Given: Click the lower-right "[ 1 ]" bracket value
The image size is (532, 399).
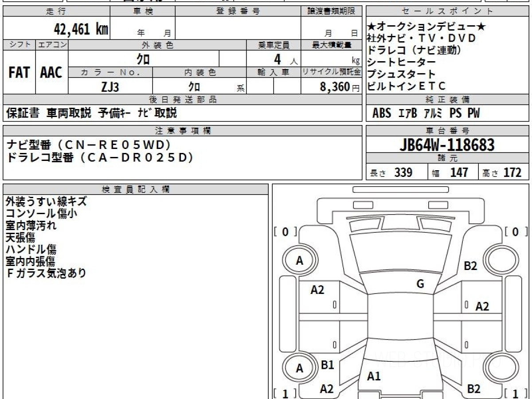Looking at the screenshot, I should click(515, 393).
